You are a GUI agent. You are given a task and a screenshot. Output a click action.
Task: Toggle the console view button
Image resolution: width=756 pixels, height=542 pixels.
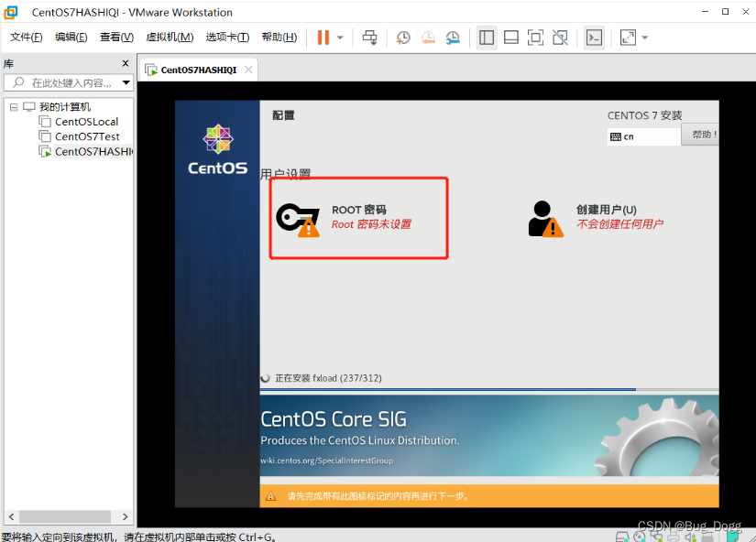[594, 38]
